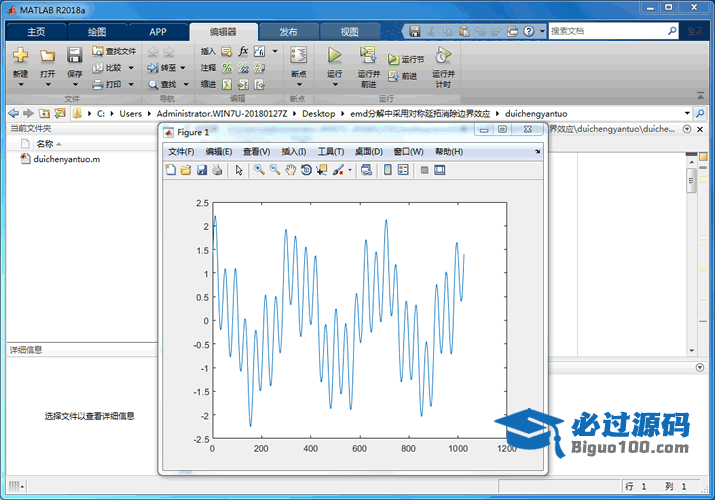
Task: Open Figure 1 Desktop (桌面) menu
Action: click(x=368, y=152)
